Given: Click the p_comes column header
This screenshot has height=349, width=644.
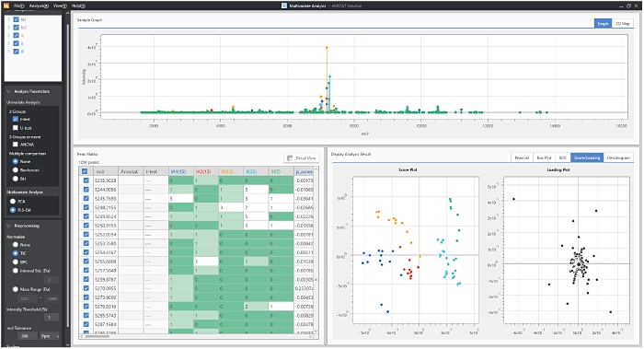Looking at the screenshot, I should pos(304,171).
